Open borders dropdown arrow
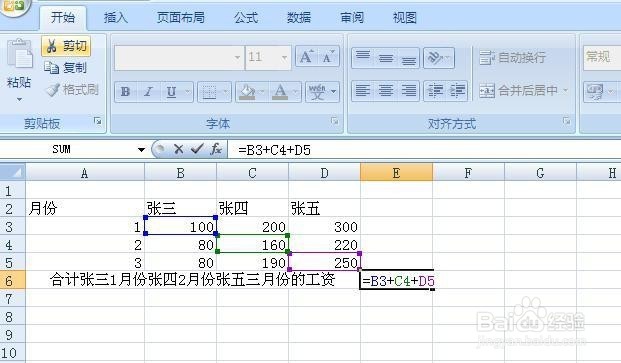The image size is (621, 363). 225,92
